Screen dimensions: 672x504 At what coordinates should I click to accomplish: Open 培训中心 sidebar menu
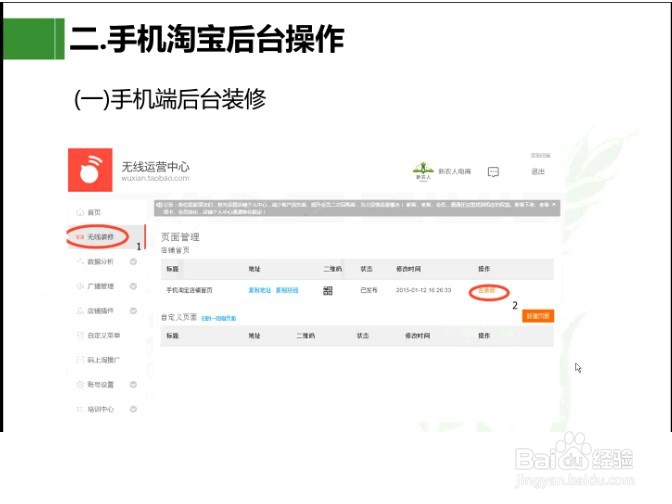[100, 409]
